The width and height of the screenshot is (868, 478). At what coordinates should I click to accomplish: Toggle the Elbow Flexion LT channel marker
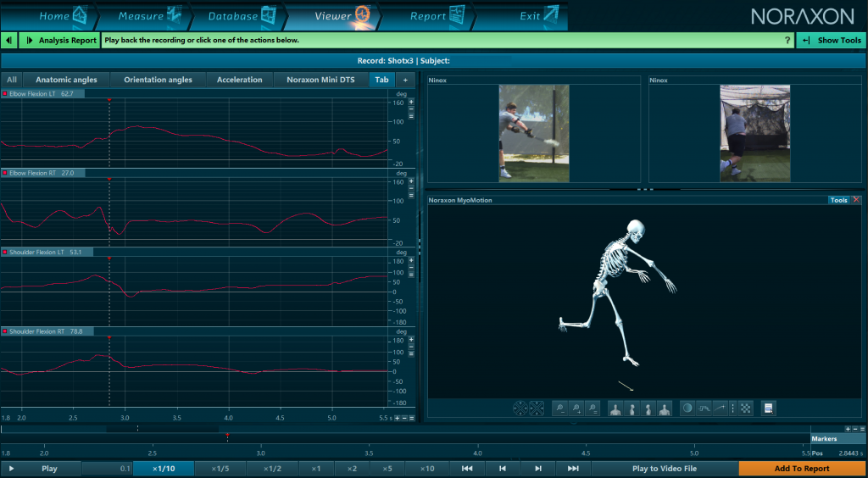(x=5, y=94)
